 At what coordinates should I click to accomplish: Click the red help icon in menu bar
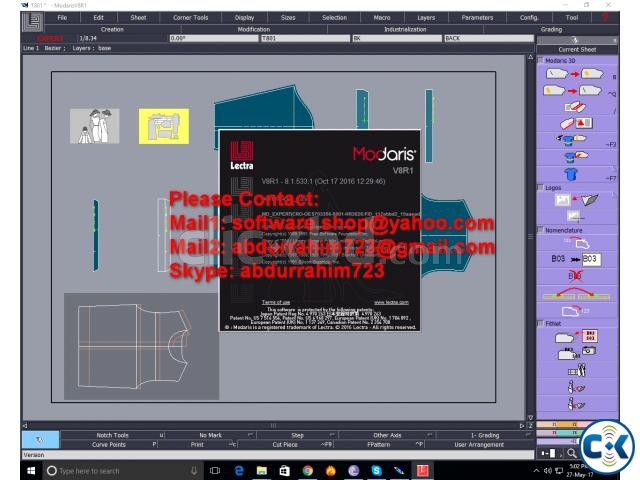point(605,18)
